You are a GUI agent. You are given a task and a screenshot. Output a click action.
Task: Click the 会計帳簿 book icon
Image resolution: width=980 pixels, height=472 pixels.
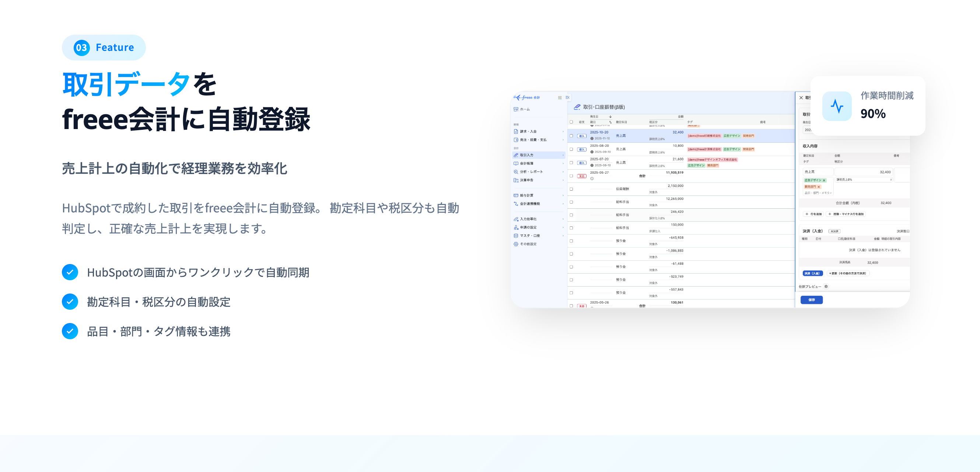516,163
